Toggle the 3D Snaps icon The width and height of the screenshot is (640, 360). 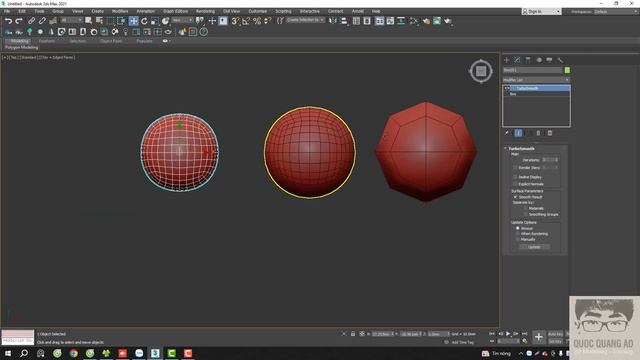click(x=235, y=21)
